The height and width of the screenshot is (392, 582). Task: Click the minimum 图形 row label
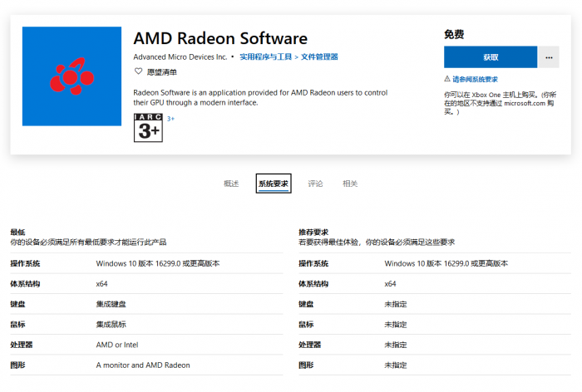[17, 365]
